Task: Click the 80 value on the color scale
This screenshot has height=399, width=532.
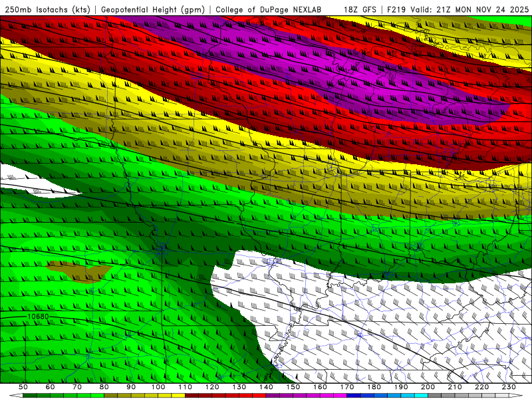Action: (104, 387)
